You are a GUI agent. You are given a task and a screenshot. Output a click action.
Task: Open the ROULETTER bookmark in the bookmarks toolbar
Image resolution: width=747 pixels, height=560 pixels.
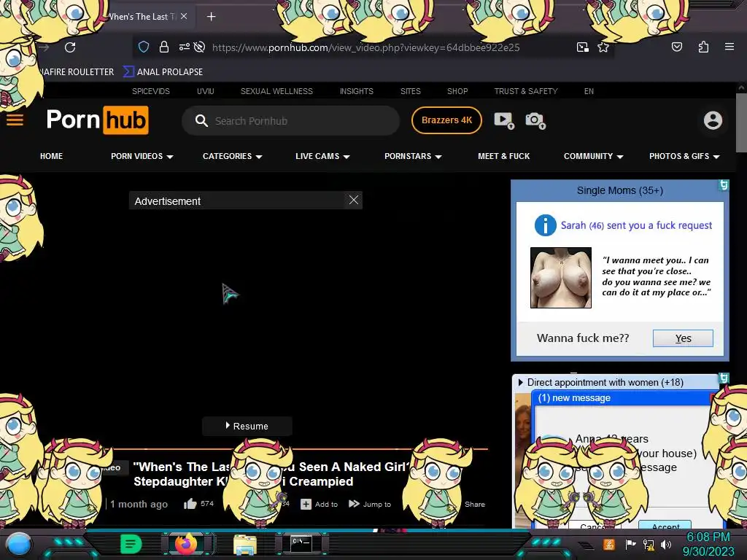[76, 72]
